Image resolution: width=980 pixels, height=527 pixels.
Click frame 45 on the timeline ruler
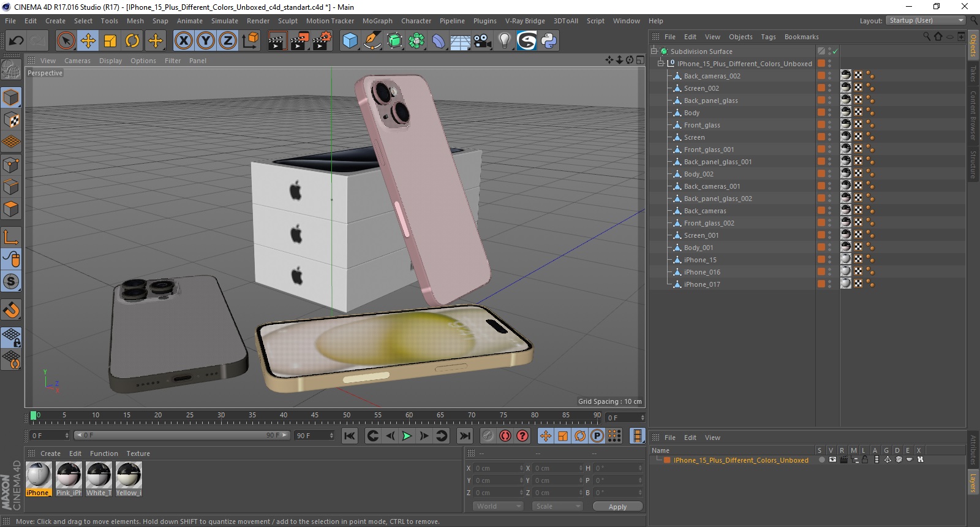tap(315, 415)
